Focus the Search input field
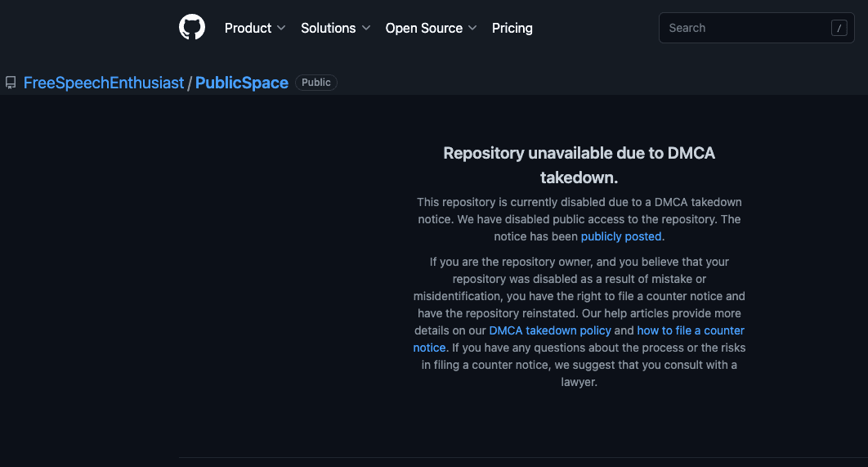 (756, 28)
